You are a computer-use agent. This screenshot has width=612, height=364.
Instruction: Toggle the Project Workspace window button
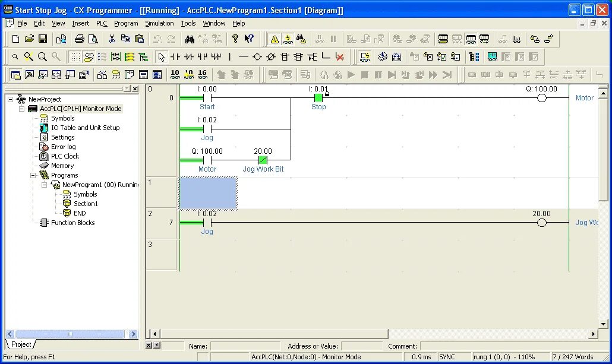tap(15, 74)
